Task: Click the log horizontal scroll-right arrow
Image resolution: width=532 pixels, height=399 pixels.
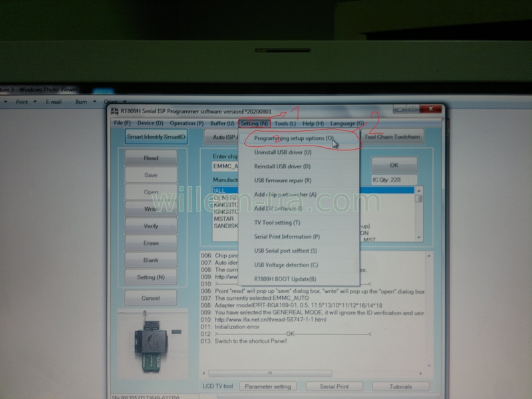Action: 421,373
